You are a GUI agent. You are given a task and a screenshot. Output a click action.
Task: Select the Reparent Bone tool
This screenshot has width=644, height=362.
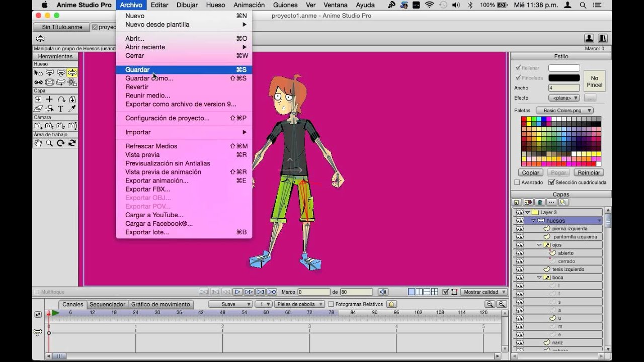click(61, 73)
